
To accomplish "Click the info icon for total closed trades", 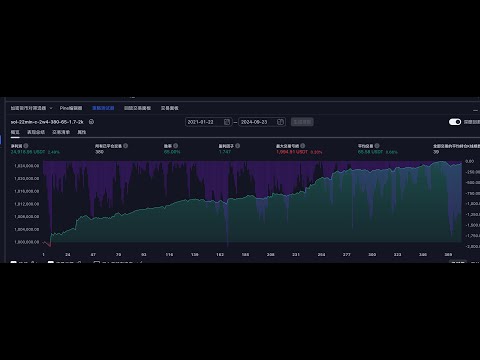I will pos(126,146).
